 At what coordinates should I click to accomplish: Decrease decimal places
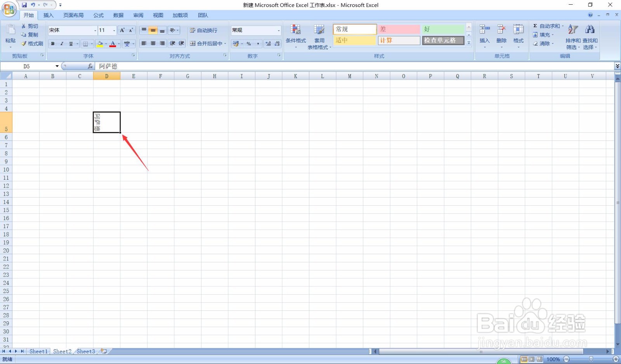(277, 44)
